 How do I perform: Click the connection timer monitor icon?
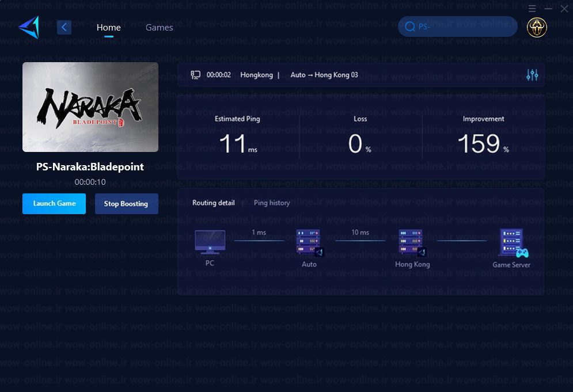coord(195,75)
